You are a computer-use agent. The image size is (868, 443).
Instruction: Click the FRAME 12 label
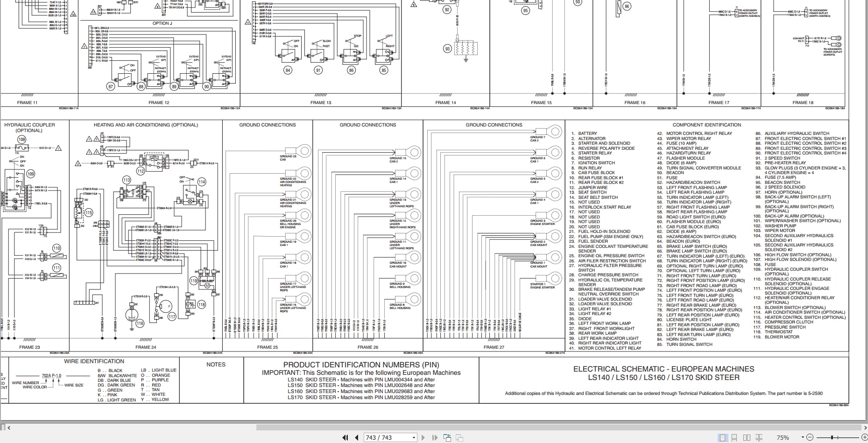[159, 103]
